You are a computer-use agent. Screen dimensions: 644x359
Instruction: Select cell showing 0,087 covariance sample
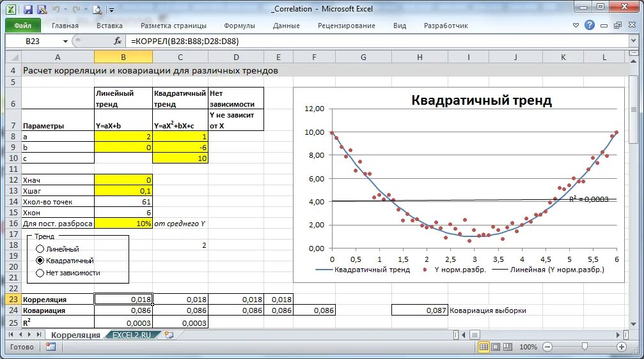coord(420,310)
